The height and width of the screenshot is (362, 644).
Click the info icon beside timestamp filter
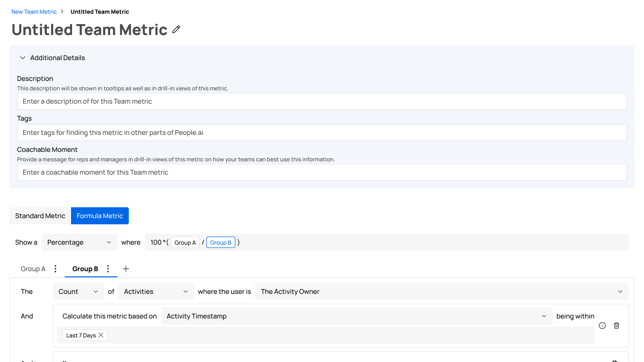click(602, 326)
